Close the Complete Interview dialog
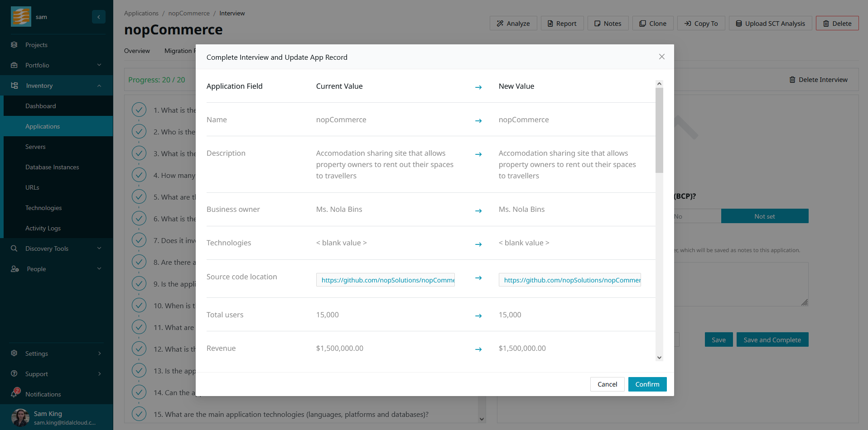 click(661, 57)
